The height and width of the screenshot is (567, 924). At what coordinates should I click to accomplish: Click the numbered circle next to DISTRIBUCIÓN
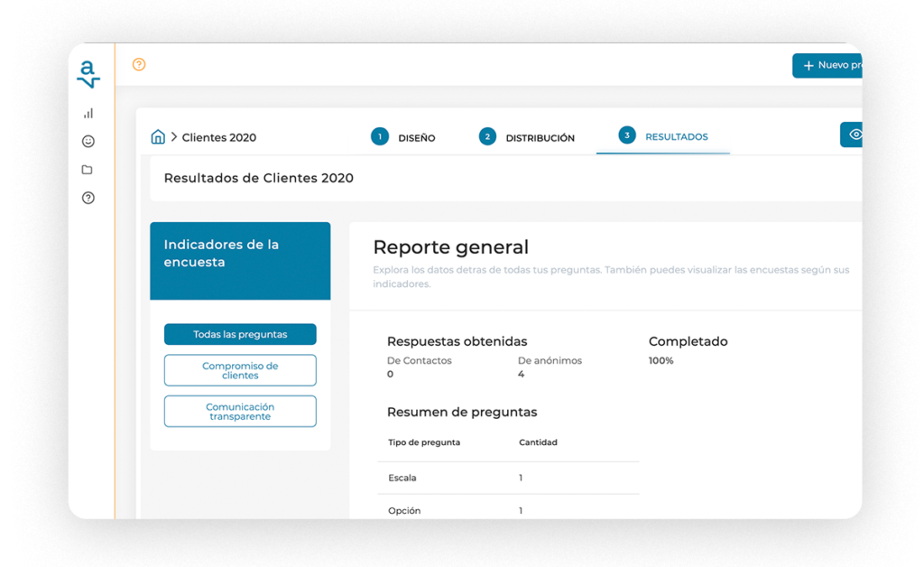pyautogui.click(x=488, y=136)
